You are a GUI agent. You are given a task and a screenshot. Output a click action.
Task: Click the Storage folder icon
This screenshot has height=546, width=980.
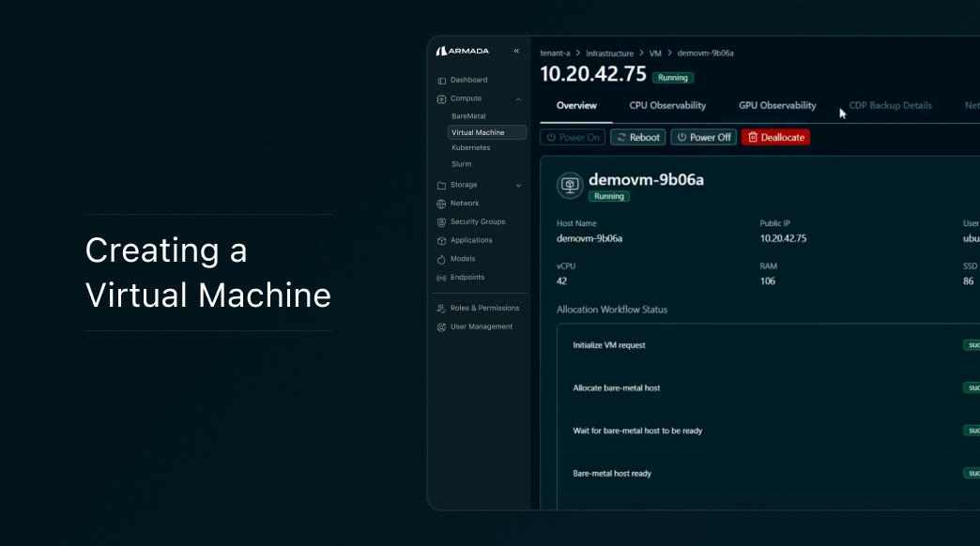coord(442,186)
